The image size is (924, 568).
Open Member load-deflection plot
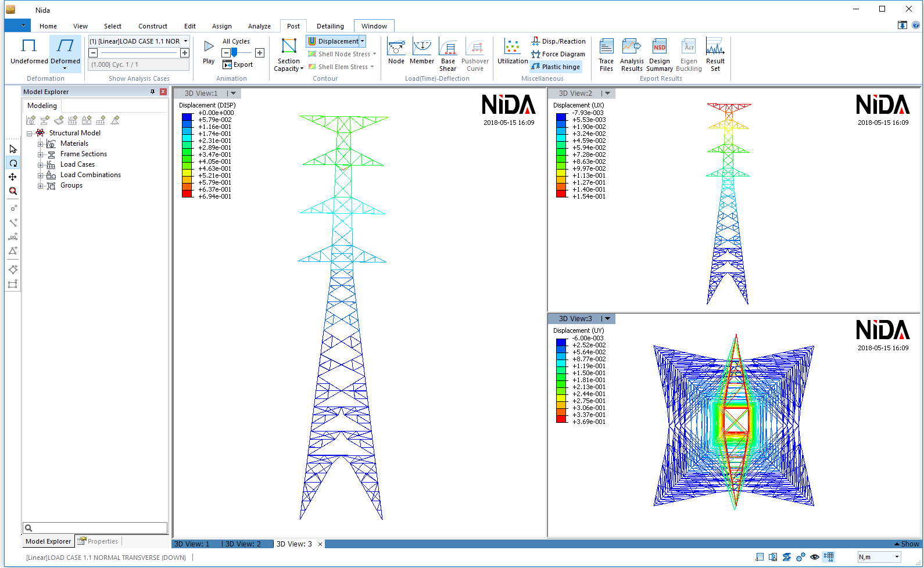click(422, 52)
